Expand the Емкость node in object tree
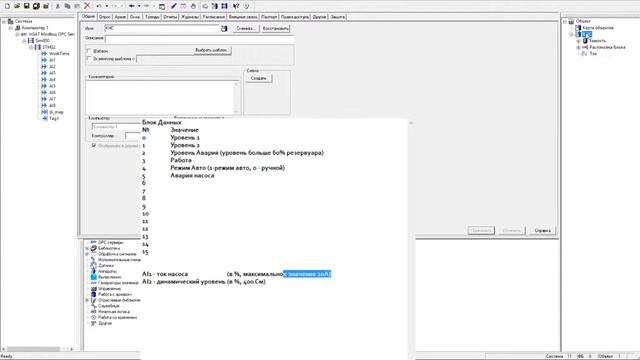 pyautogui.click(x=578, y=41)
